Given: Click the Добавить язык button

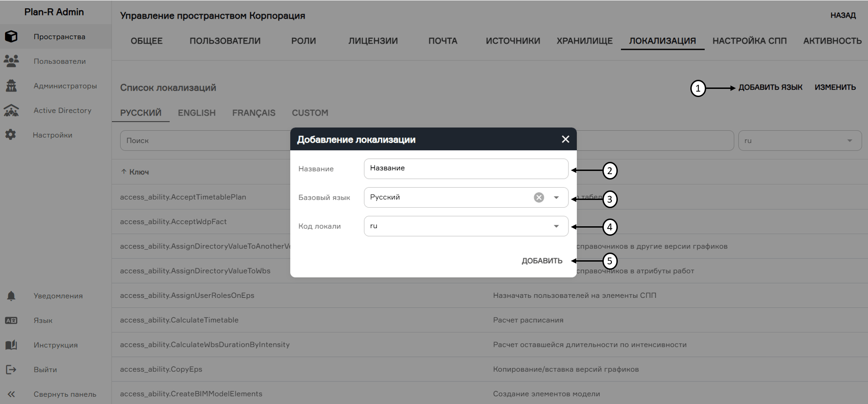Looking at the screenshot, I should [770, 87].
